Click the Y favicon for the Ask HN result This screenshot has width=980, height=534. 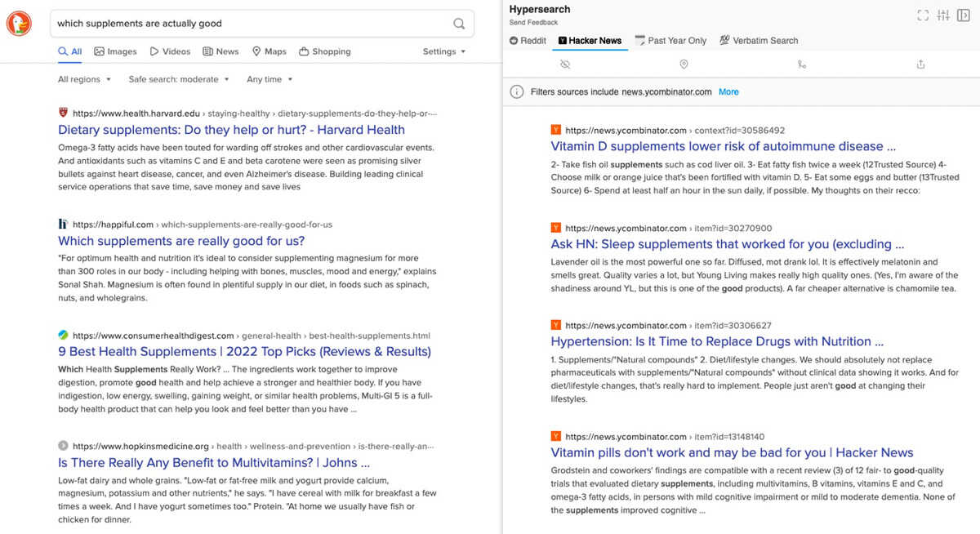pos(556,228)
